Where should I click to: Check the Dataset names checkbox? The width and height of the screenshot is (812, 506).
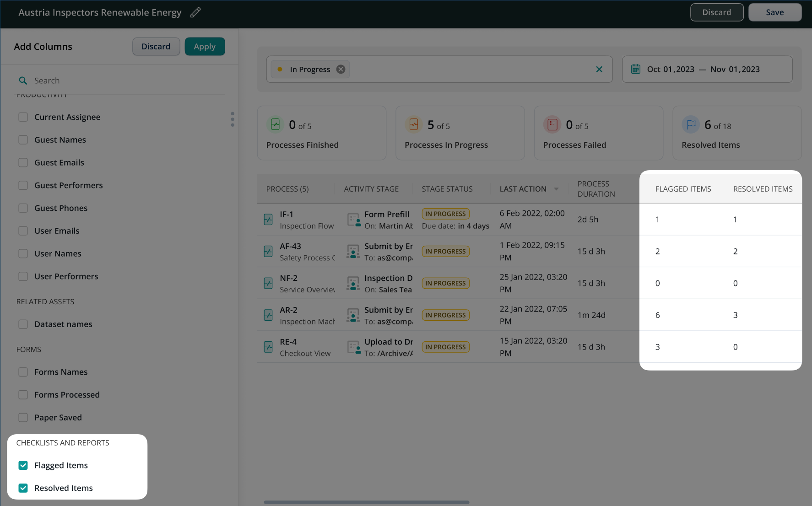point(23,324)
